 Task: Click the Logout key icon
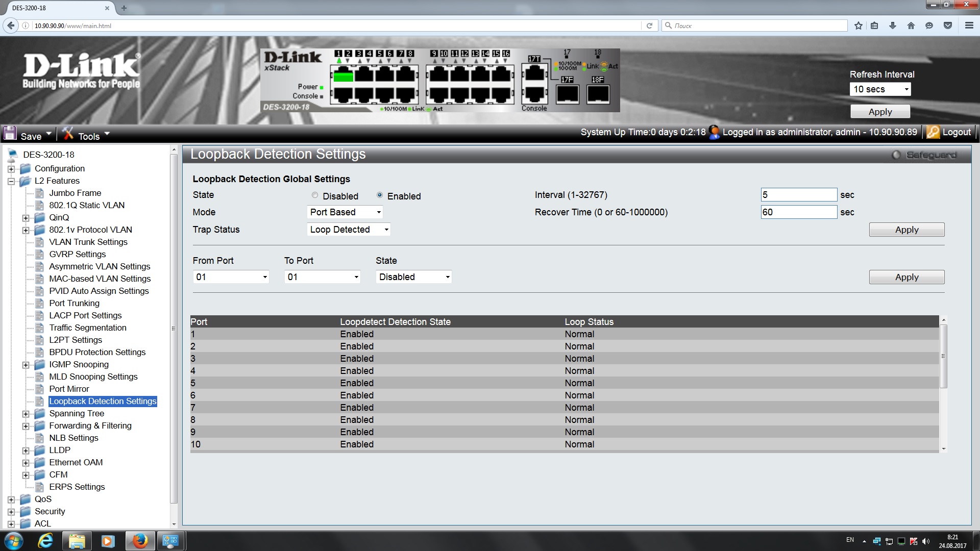933,132
